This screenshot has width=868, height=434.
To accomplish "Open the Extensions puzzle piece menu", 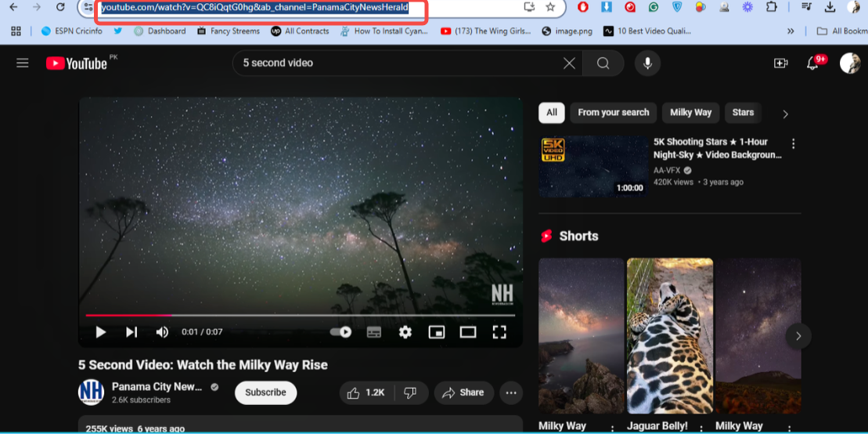I will (x=771, y=7).
